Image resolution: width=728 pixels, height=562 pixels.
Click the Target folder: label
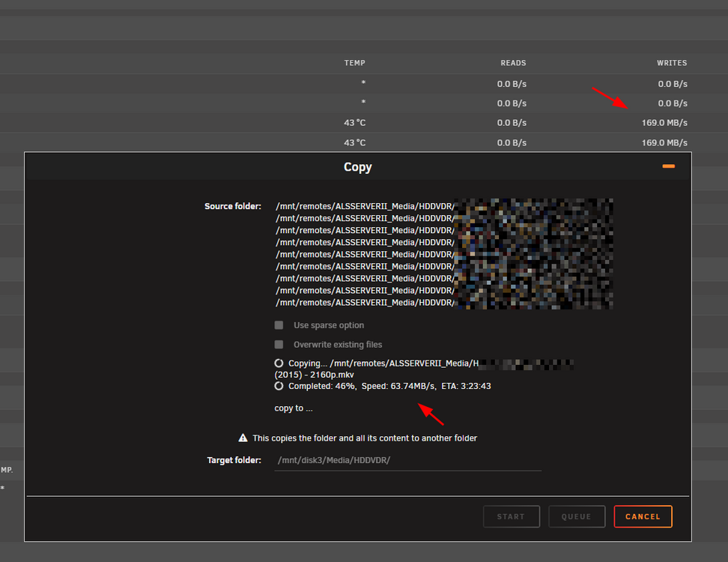[x=234, y=460]
